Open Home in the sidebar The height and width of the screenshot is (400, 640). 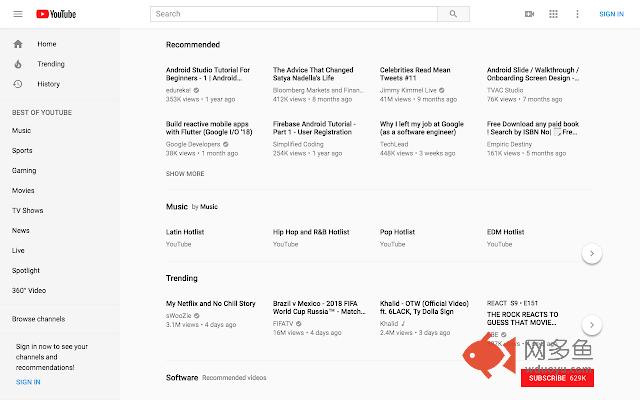click(x=47, y=44)
